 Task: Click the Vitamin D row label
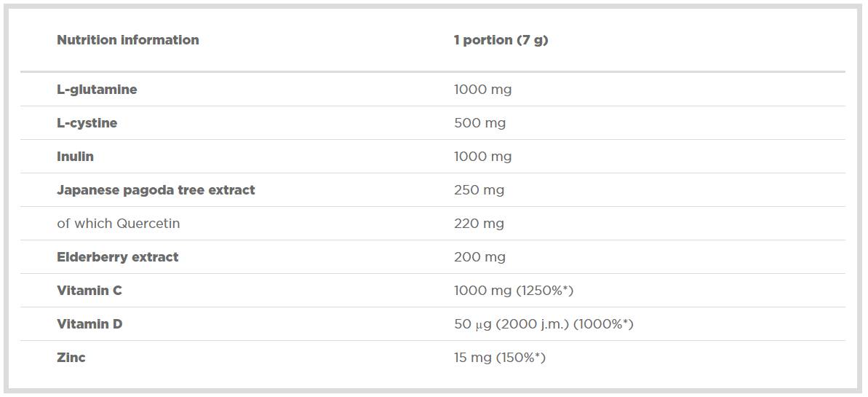[x=89, y=324]
